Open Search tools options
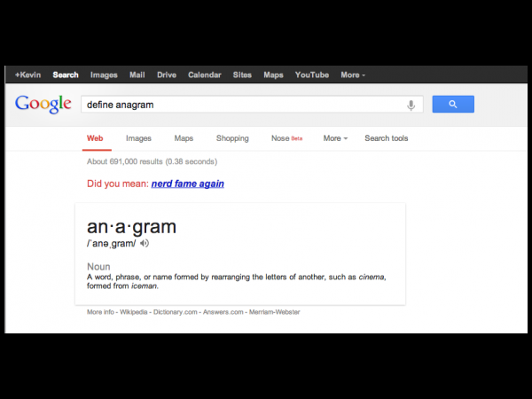The image size is (532, 399). (x=386, y=138)
